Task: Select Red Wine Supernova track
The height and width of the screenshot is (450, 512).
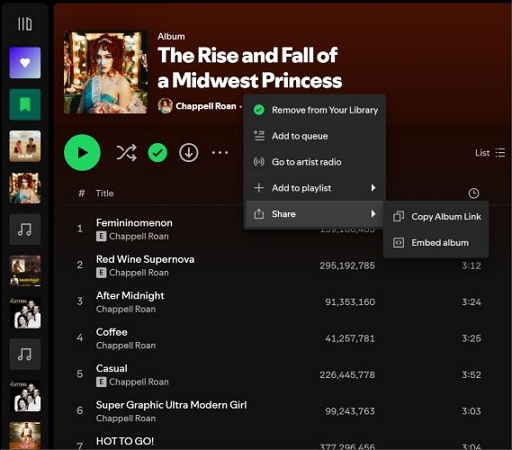Action: click(x=145, y=259)
